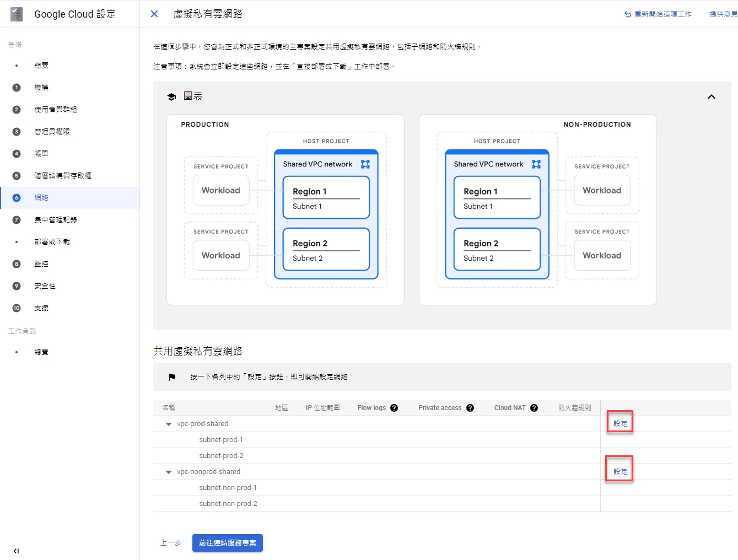Open Cloud NAT help question-mark icon
The image size is (738, 560).
tap(534, 408)
